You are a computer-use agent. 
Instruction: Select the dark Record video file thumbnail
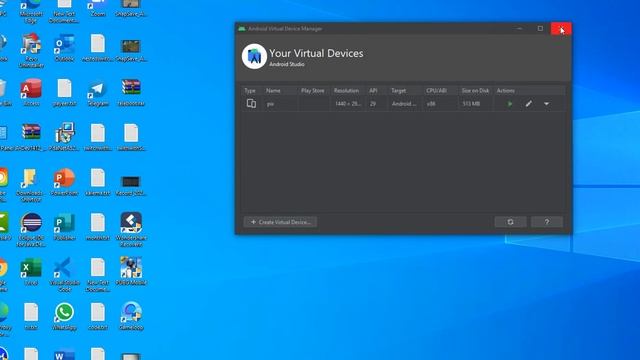tap(131, 185)
